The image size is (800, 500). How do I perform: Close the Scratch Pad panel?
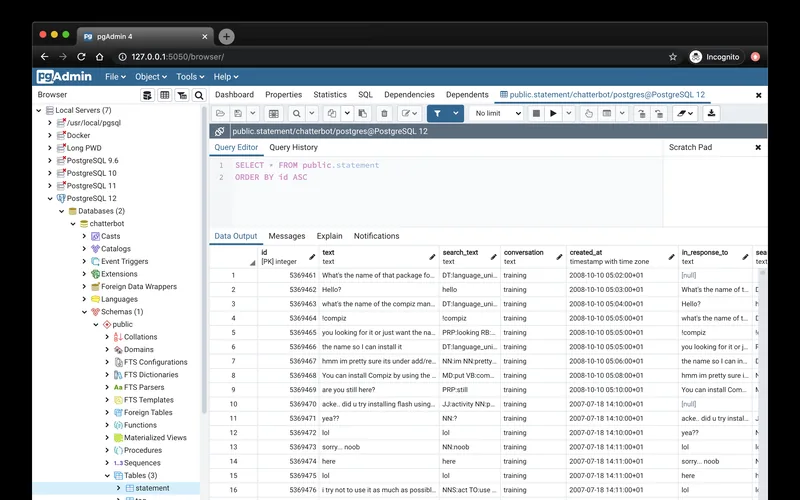coord(758,147)
